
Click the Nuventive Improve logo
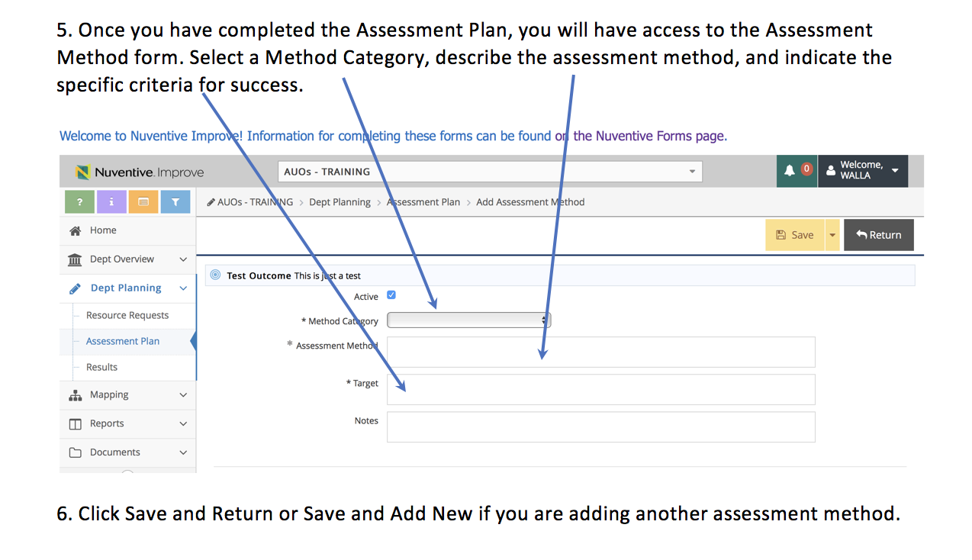140,172
